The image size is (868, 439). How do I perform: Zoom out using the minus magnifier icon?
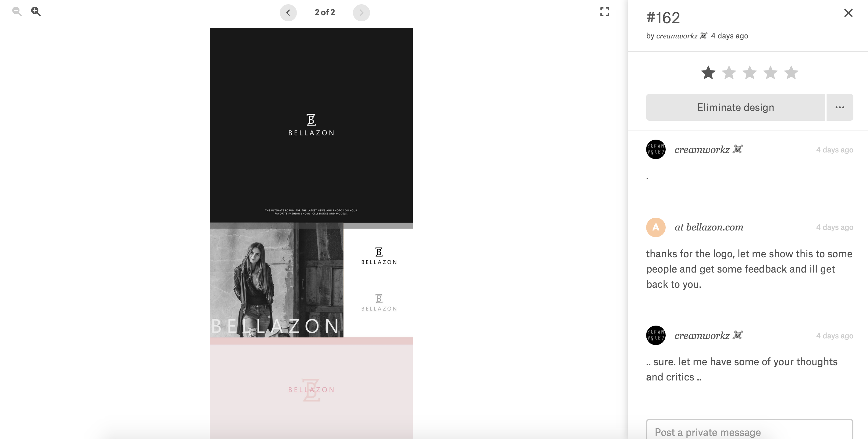pyautogui.click(x=17, y=12)
